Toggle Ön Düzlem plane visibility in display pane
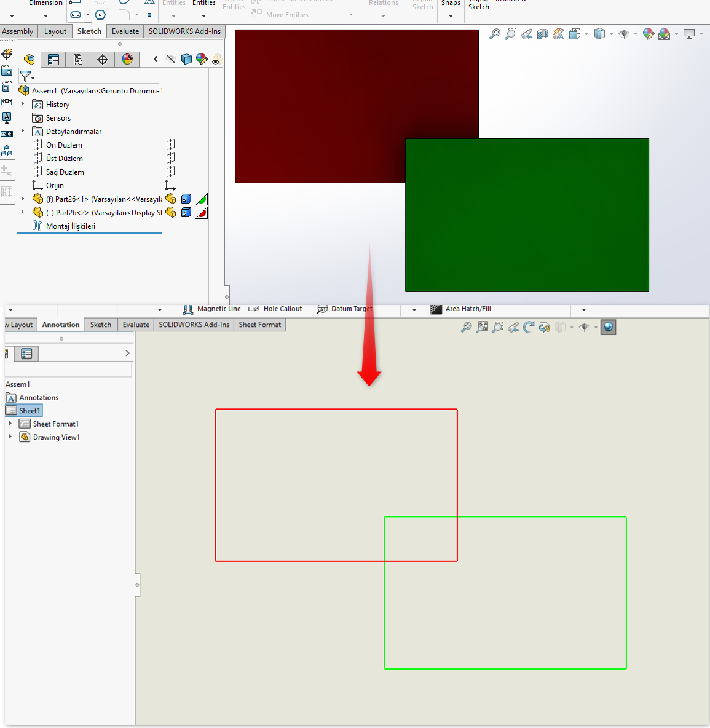The image size is (710, 728). pyautogui.click(x=171, y=145)
